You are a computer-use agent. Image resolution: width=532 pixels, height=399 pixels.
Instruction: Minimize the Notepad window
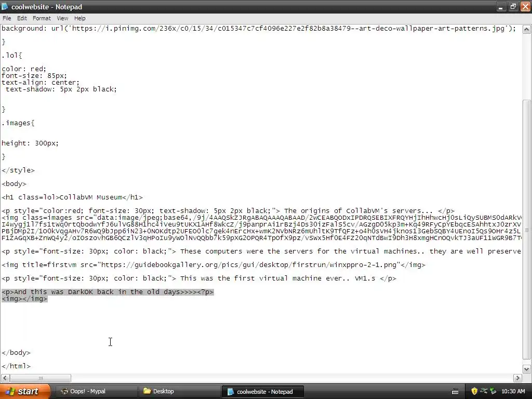click(500, 7)
